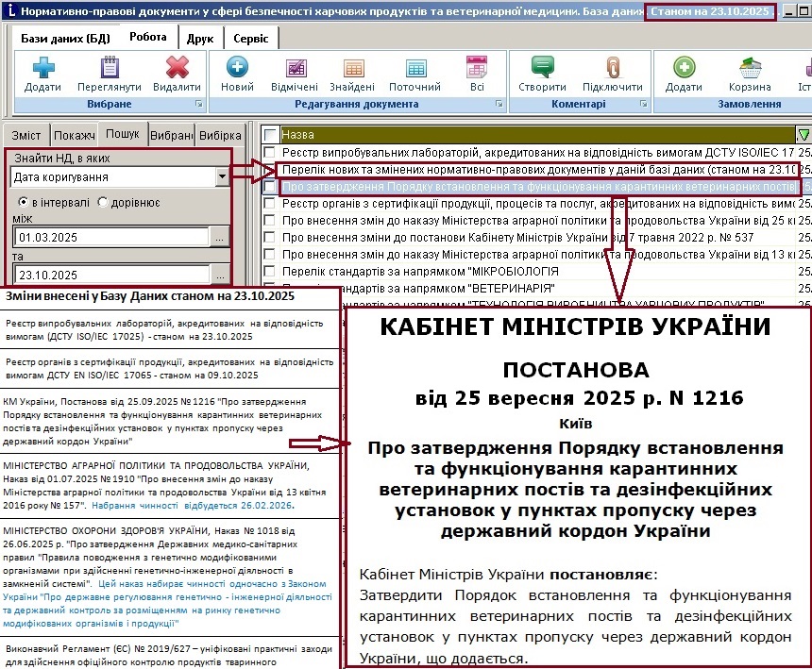Click the Підключити paperclip icon
Image resolution: width=812 pixels, height=669 pixels.
(613, 69)
